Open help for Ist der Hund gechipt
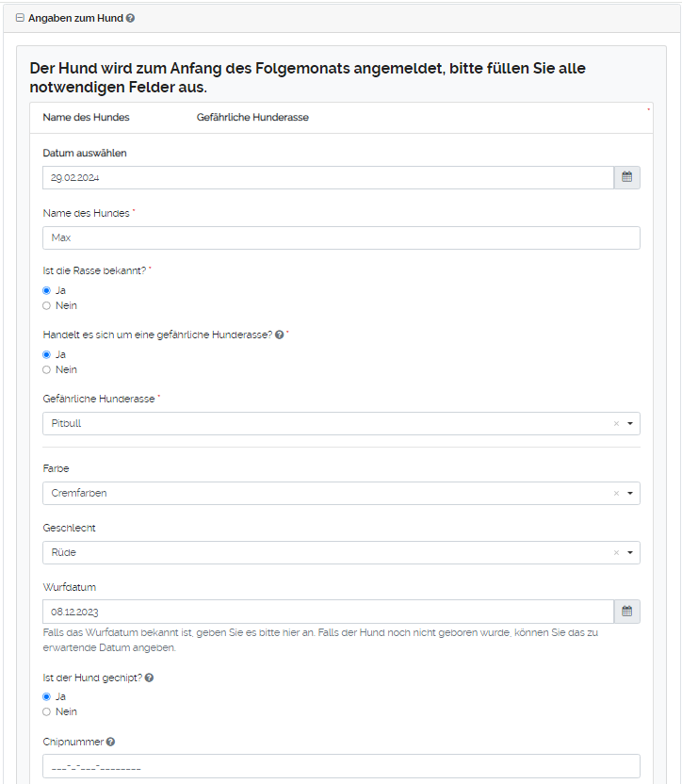The width and height of the screenshot is (682, 784). click(x=148, y=677)
